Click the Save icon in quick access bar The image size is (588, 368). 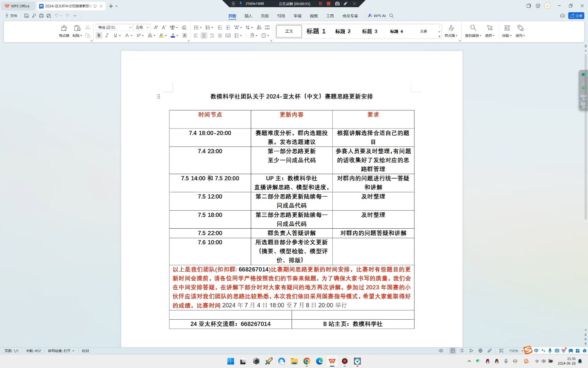pyautogui.click(x=27, y=16)
